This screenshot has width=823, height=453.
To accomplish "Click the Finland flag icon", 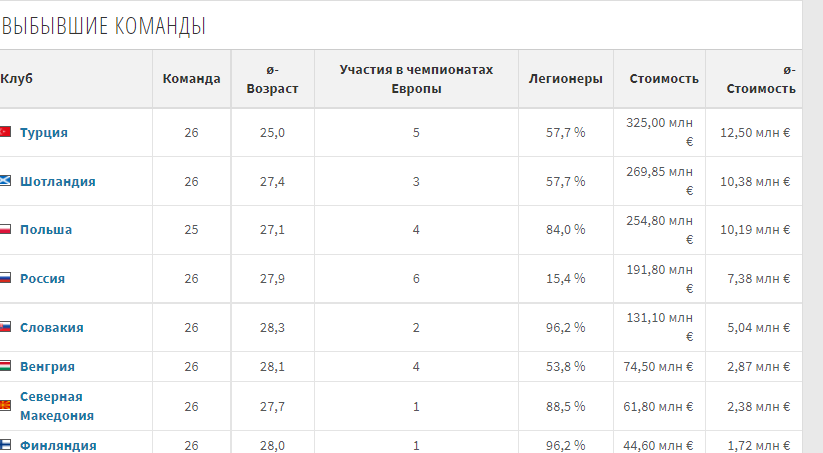I will coord(5,445).
